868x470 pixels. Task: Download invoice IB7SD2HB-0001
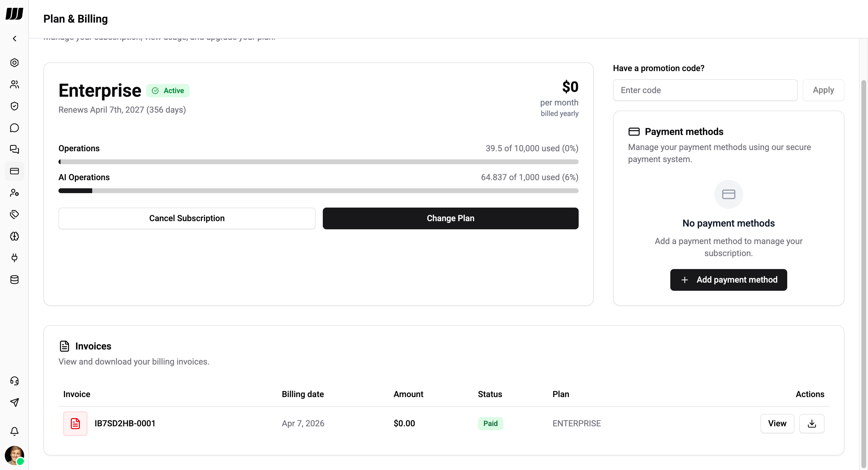[x=812, y=424]
